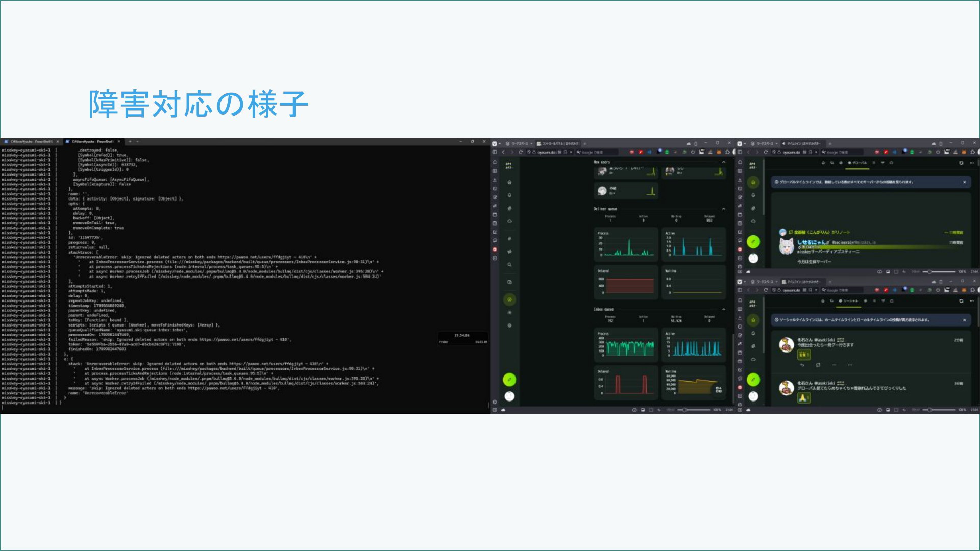Collapse the Inbox queue section chevron
The width and height of the screenshot is (980, 551).
pos(723,309)
